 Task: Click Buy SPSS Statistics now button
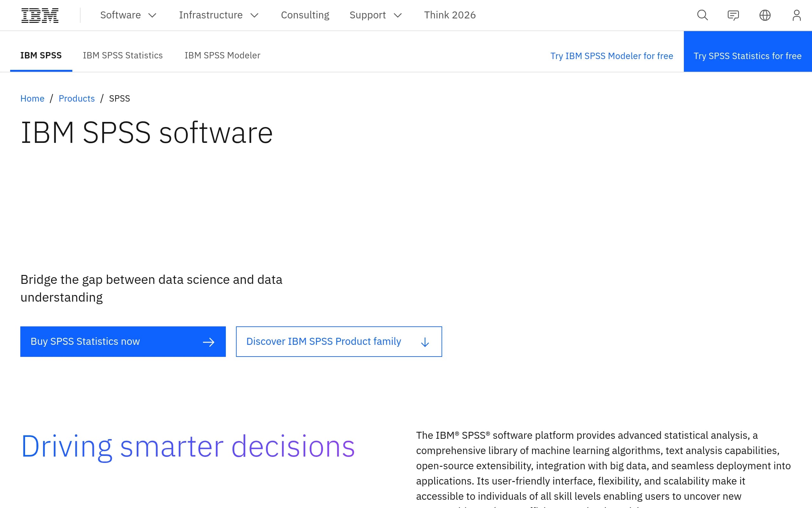(123, 341)
